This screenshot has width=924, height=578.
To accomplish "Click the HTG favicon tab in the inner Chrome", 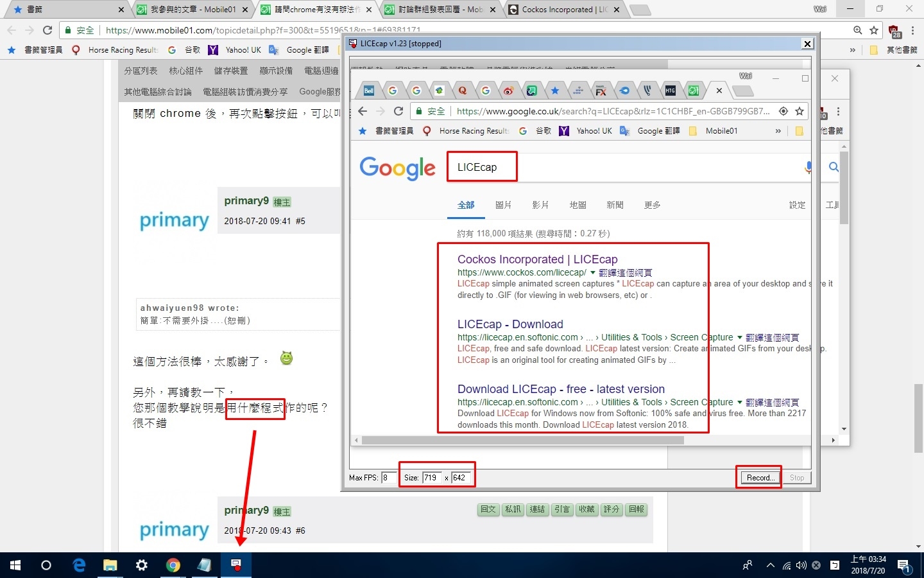I will coord(671,91).
